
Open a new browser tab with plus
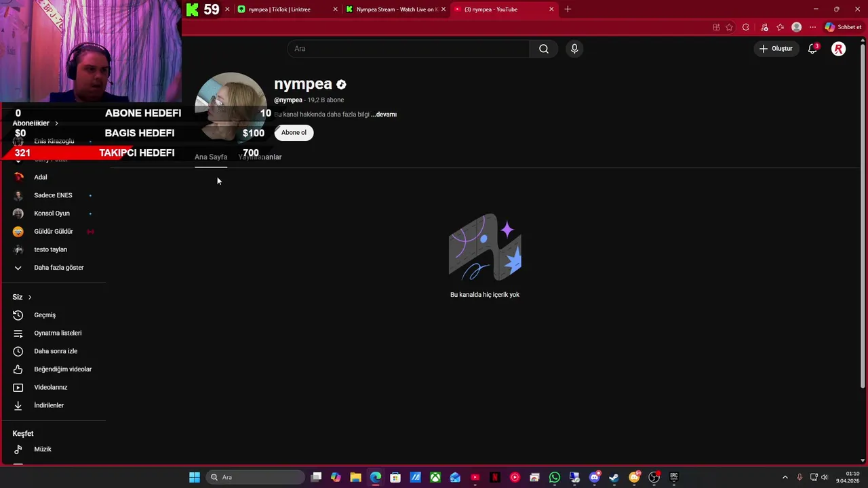click(568, 9)
